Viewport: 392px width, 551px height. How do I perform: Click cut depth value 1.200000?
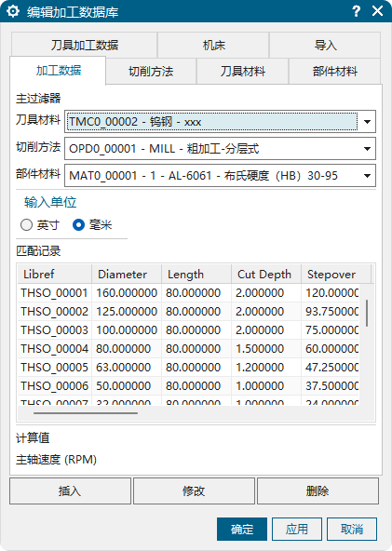[x=260, y=368]
